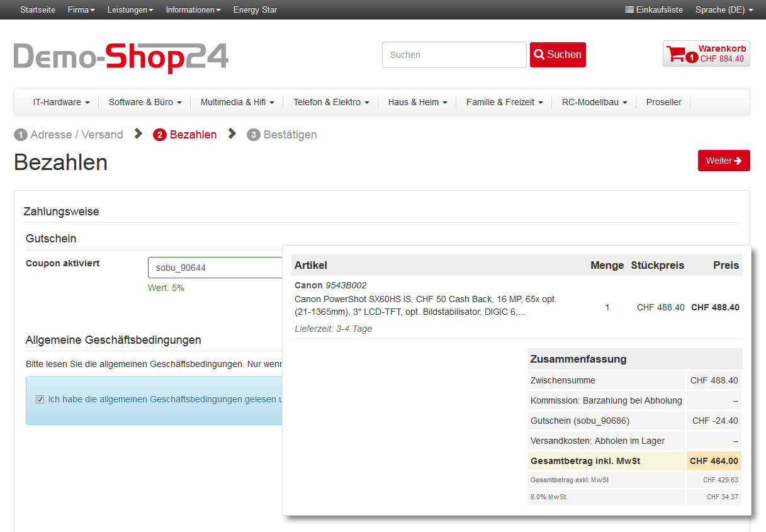Click the Suchen search input field
Image resolution: width=766 pixels, height=532 pixels.
pos(454,55)
